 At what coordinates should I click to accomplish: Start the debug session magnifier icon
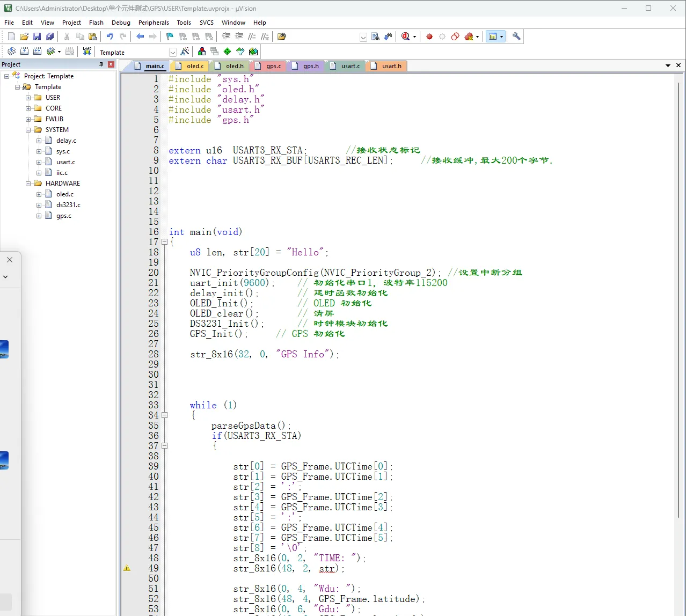(x=405, y=36)
